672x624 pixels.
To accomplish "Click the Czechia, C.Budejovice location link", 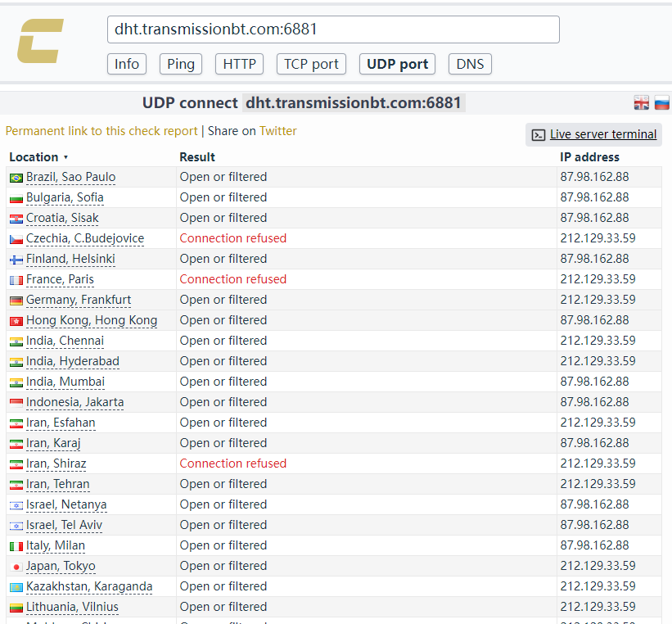I will 85,238.
